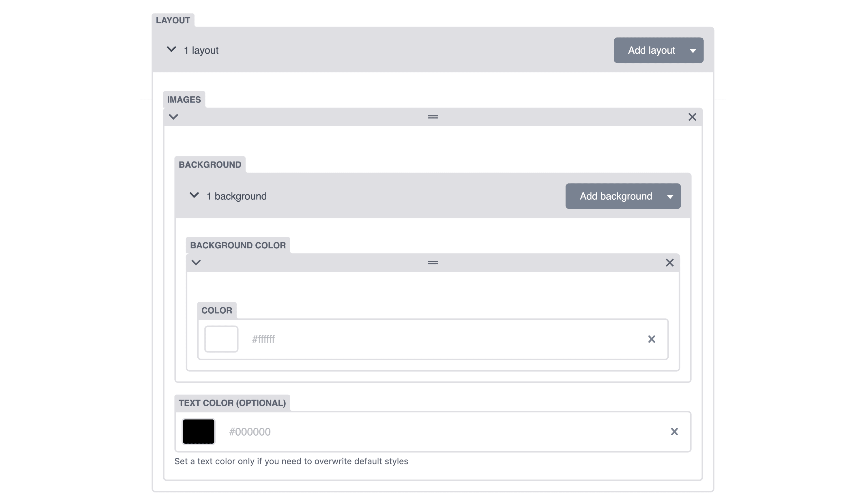Click the IMAGES section label
Viewport: 866px width, 504px height.
tap(184, 100)
